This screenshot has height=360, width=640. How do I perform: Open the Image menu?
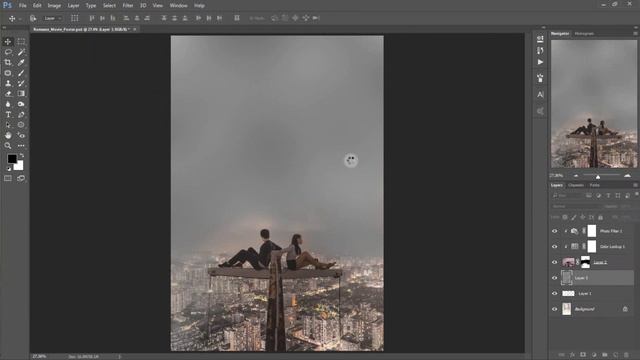point(54,6)
